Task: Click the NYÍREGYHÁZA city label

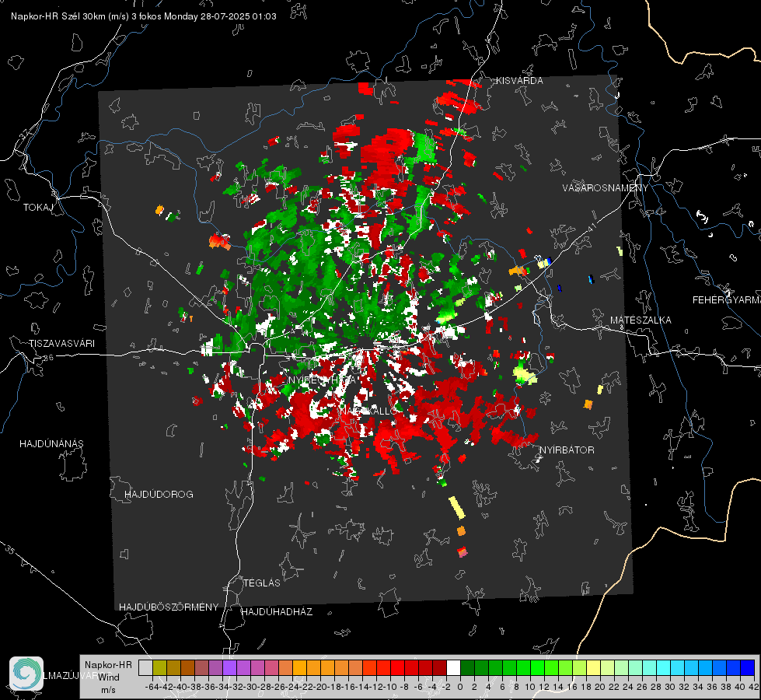Action: point(322,380)
